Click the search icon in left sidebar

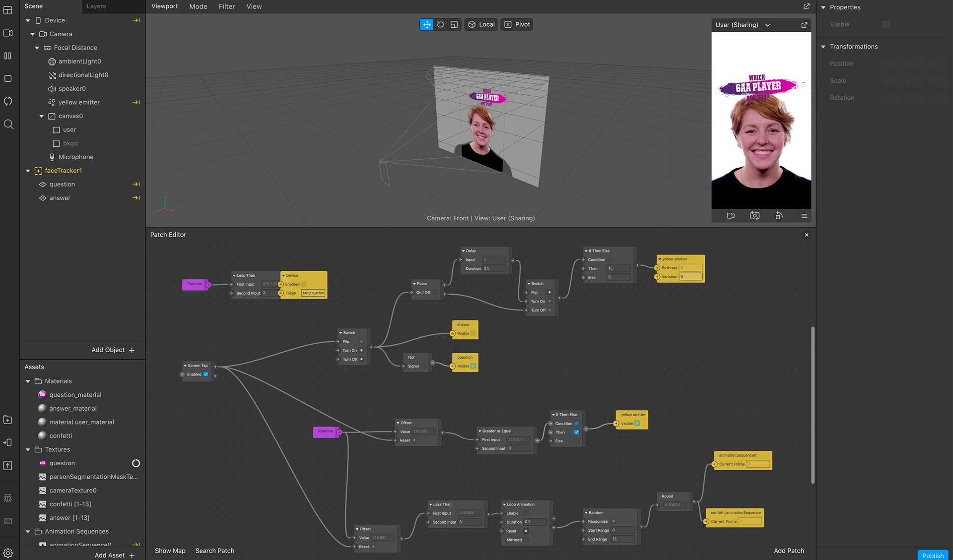coord(8,124)
